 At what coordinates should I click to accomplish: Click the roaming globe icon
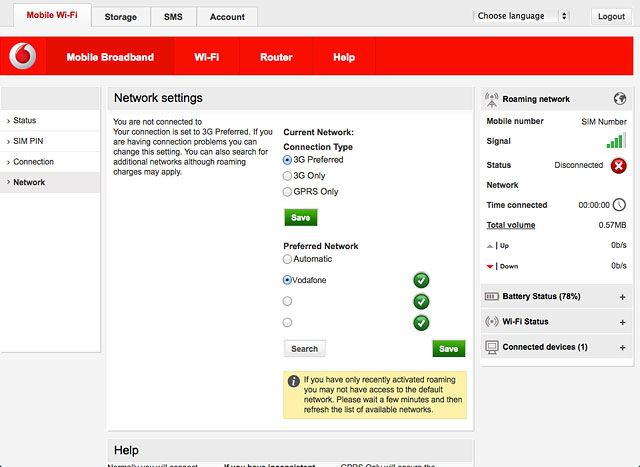pos(620,98)
